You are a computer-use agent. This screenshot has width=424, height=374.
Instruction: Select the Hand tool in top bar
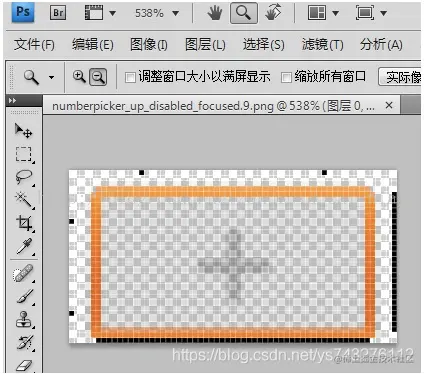[x=215, y=13]
